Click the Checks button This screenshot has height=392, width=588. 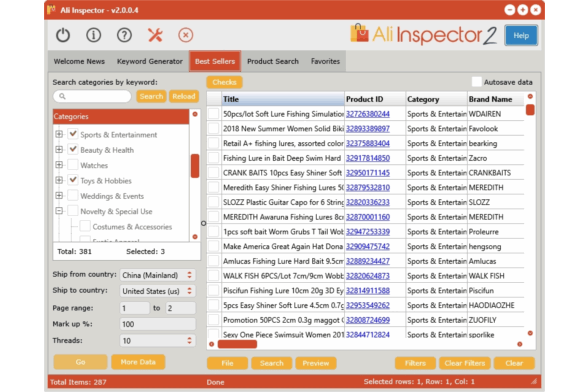(x=224, y=82)
